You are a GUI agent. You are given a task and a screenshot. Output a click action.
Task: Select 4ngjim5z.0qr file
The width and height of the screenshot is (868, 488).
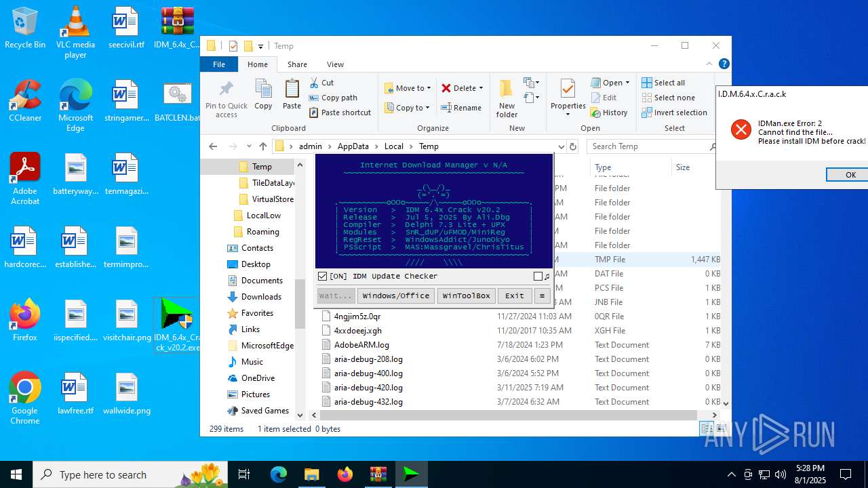pyautogui.click(x=357, y=317)
